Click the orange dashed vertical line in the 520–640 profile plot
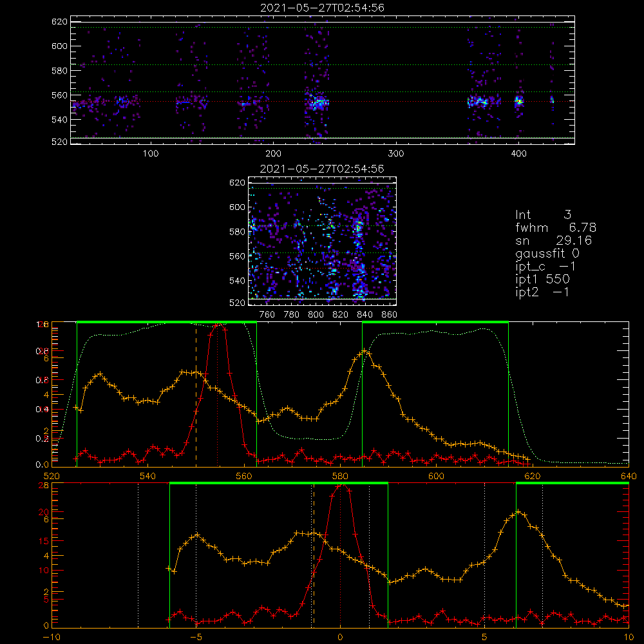644x644 pixels. pyautogui.click(x=196, y=394)
